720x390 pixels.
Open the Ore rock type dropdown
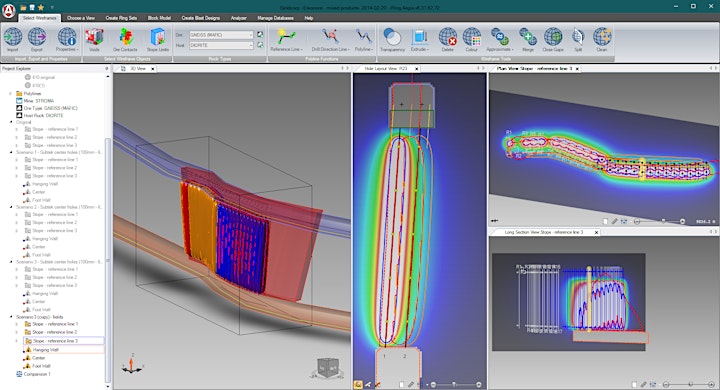pyautogui.click(x=221, y=35)
